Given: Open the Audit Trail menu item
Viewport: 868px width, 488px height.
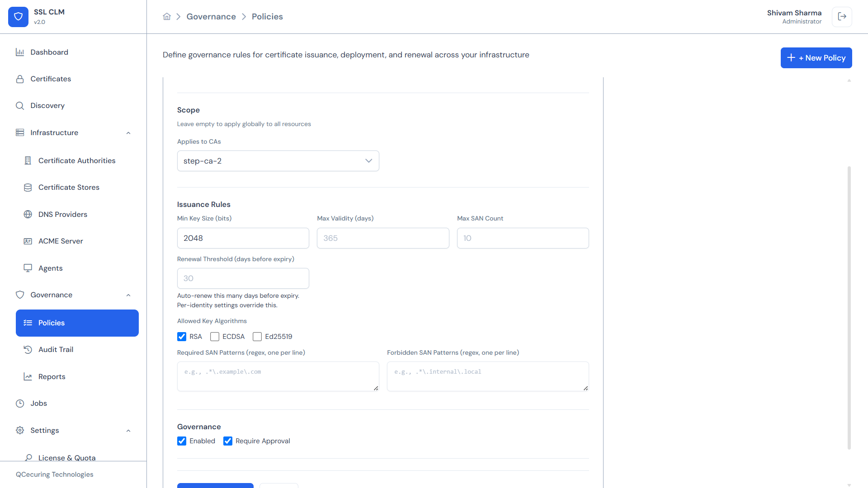Looking at the screenshot, I should [77, 350].
